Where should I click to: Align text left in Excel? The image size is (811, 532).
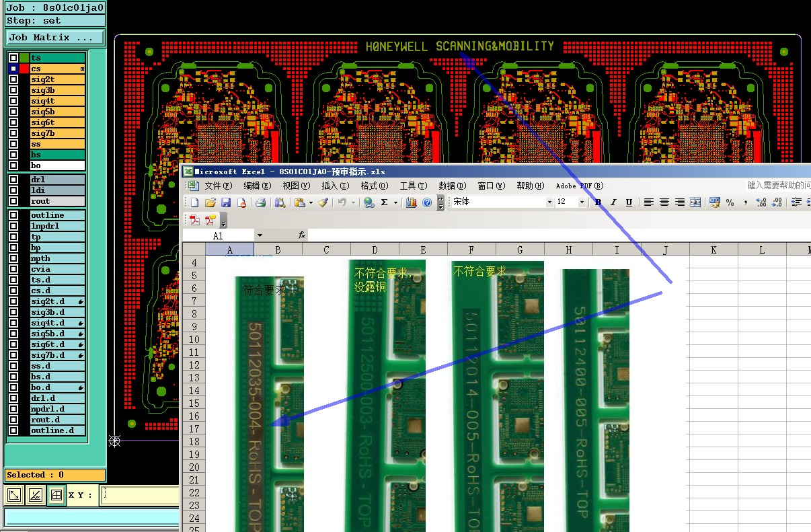point(649,202)
